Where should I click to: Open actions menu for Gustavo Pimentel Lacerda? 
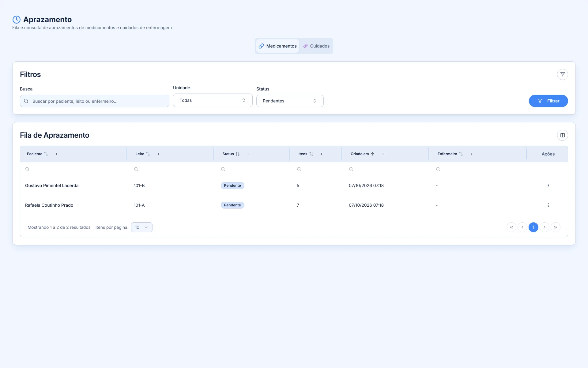548,186
